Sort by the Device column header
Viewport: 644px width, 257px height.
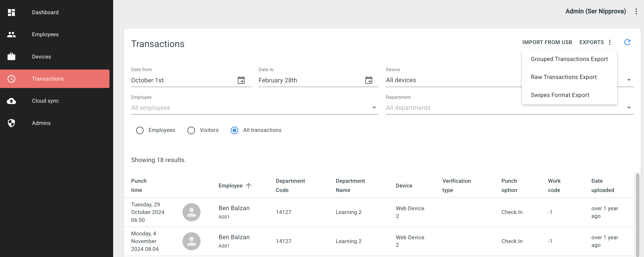(x=404, y=186)
